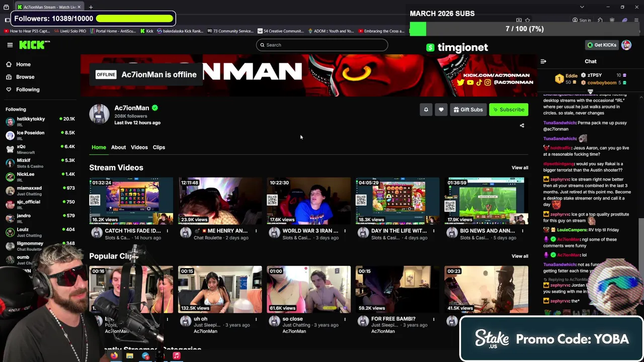This screenshot has width=644, height=362.
Task: Open hstikkytokky in the following list
Action: [40, 122]
